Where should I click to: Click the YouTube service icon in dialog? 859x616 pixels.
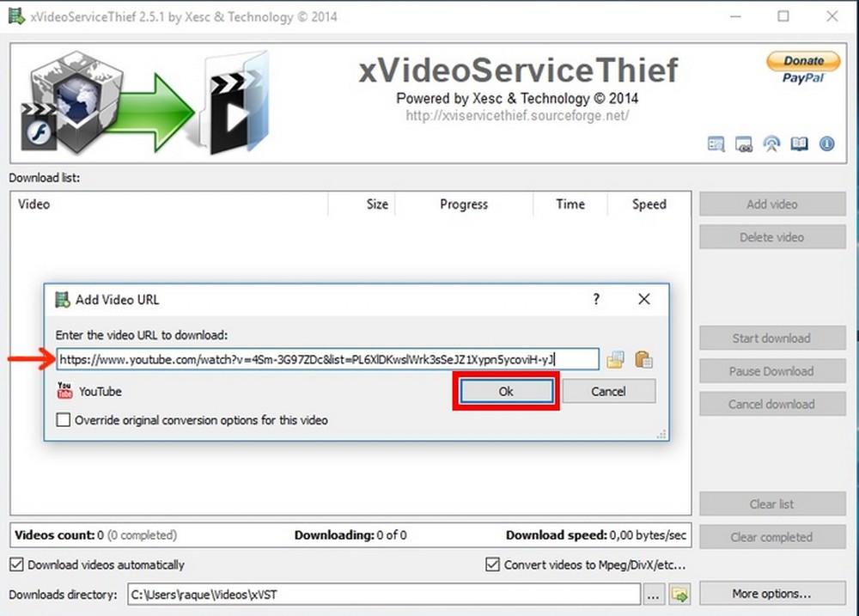(x=64, y=391)
